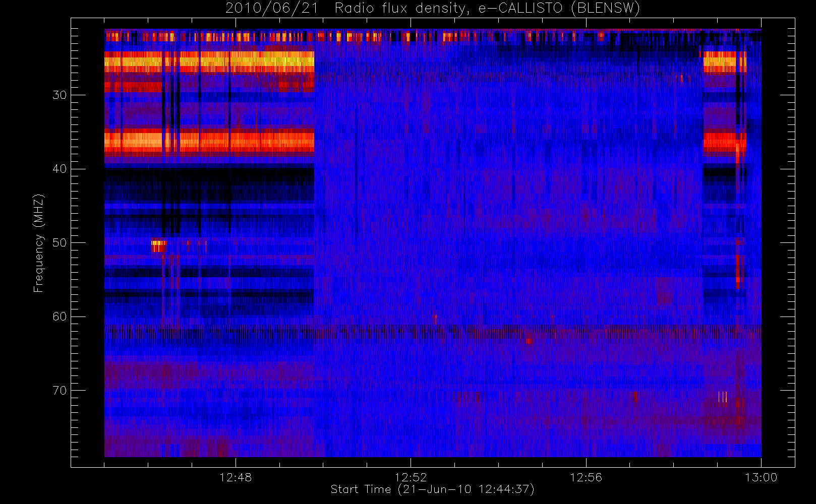Click the 12:52 time tick label
Viewport: 816px width, 504px height.
coord(411,477)
